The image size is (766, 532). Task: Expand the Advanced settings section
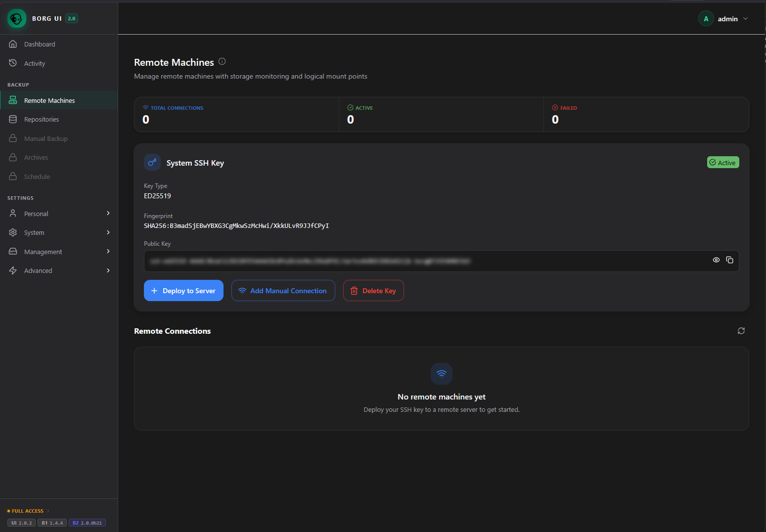point(59,270)
